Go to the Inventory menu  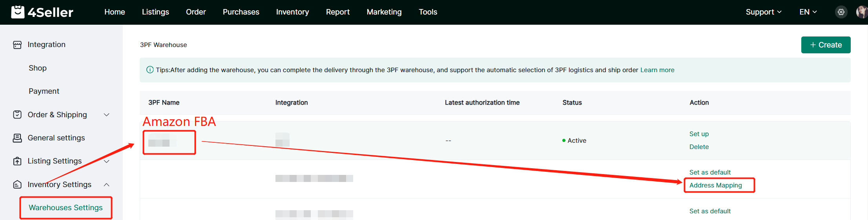pos(292,12)
